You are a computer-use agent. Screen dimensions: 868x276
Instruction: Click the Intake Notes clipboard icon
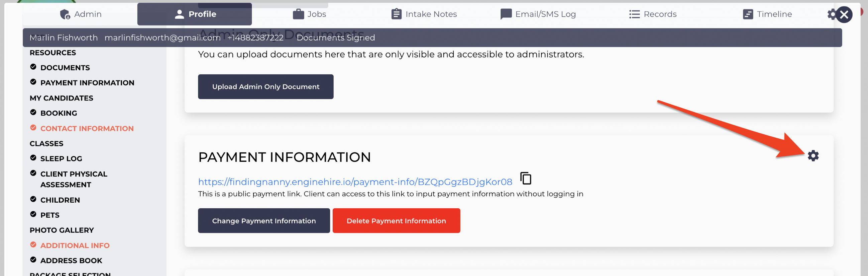coord(396,14)
